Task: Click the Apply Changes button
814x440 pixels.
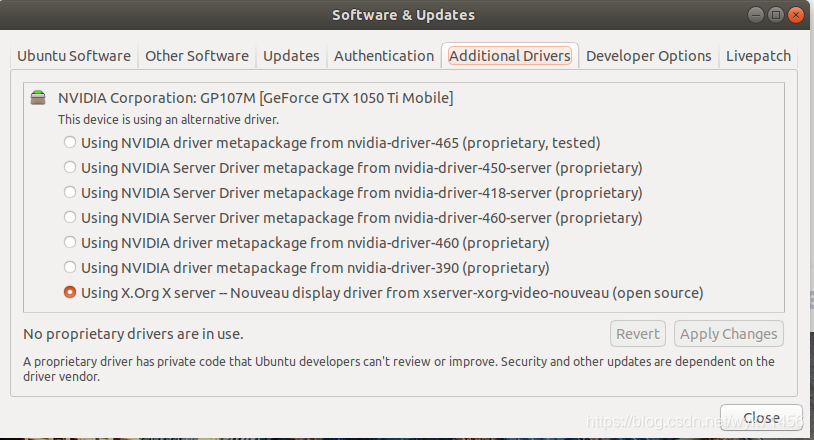Action: 728,334
